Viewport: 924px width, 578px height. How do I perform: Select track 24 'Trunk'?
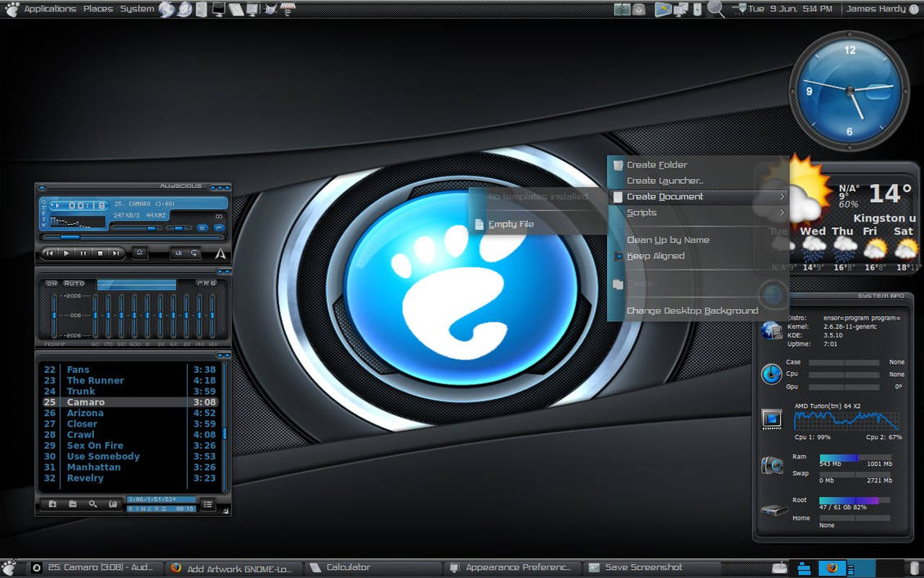click(130, 392)
